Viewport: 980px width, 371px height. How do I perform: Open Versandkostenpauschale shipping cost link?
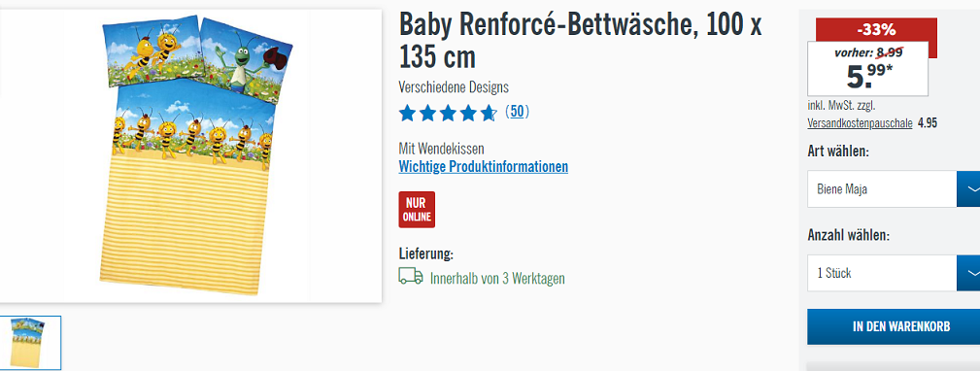pos(860,123)
